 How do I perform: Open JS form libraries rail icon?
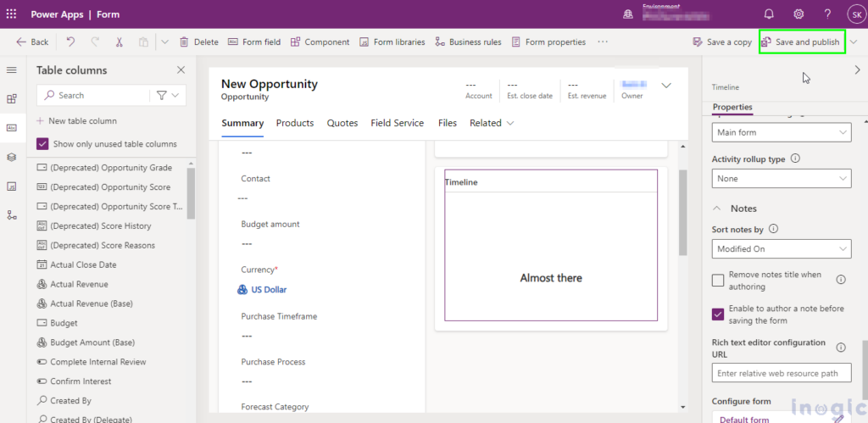12,186
